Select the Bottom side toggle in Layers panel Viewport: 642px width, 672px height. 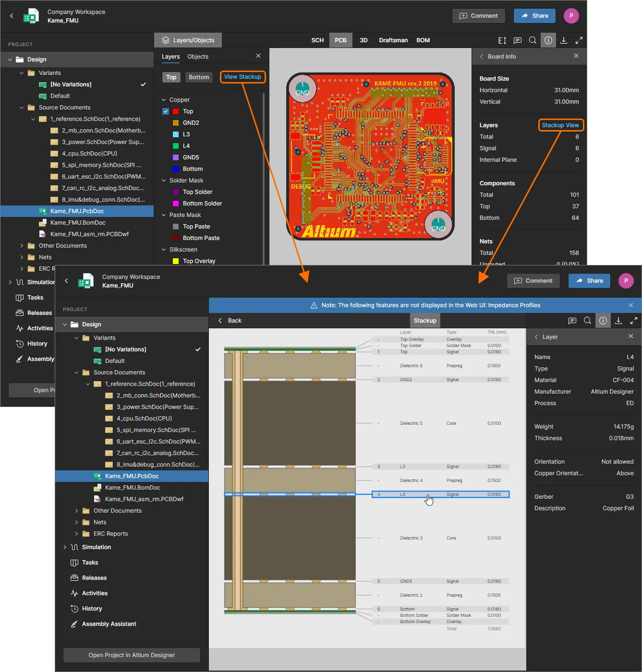(x=199, y=77)
